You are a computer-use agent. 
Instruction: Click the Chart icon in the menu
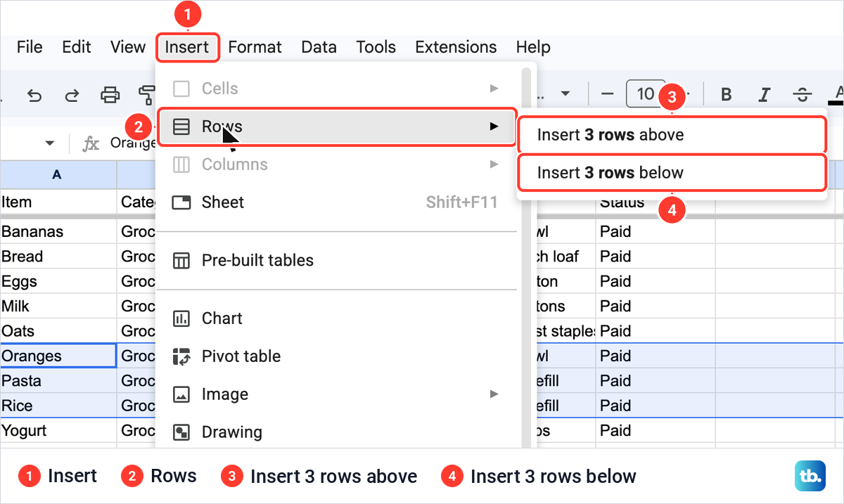tap(181, 318)
